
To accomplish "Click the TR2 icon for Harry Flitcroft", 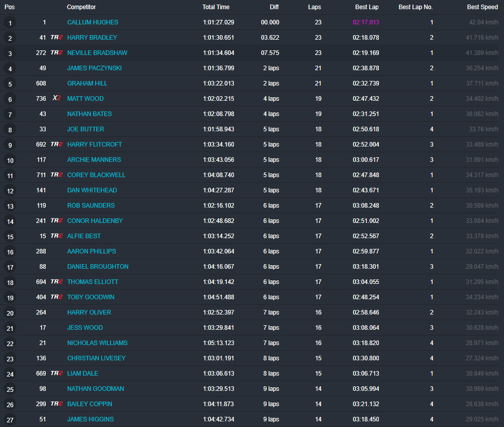I will [x=56, y=145].
